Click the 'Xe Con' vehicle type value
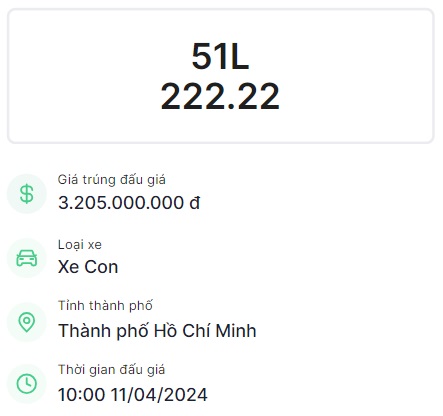The image size is (443, 416). [x=88, y=267]
